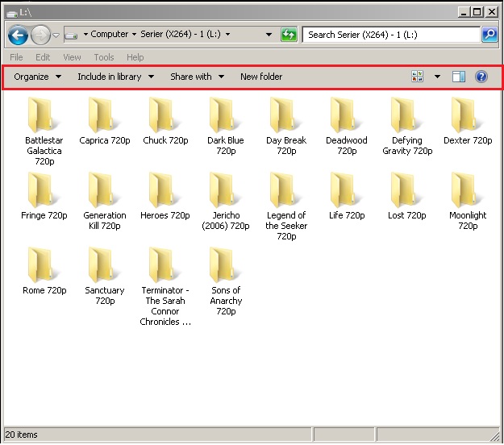The width and height of the screenshot is (504, 445).
Task: Close the L:\ window
Action: click(x=492, y=12)
